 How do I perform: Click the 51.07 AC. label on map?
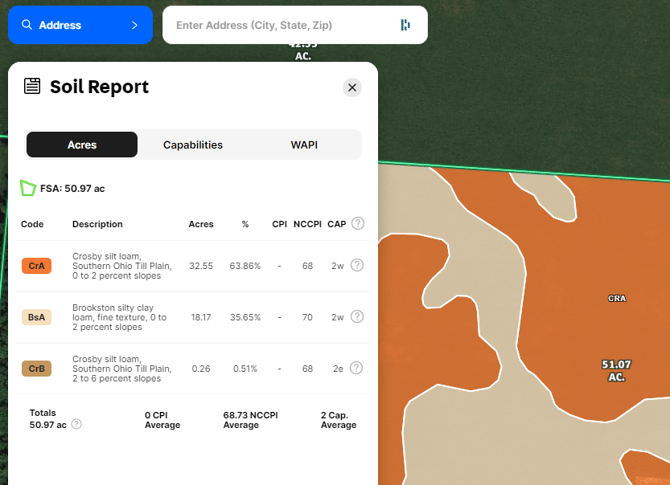(x=616, y=371)
